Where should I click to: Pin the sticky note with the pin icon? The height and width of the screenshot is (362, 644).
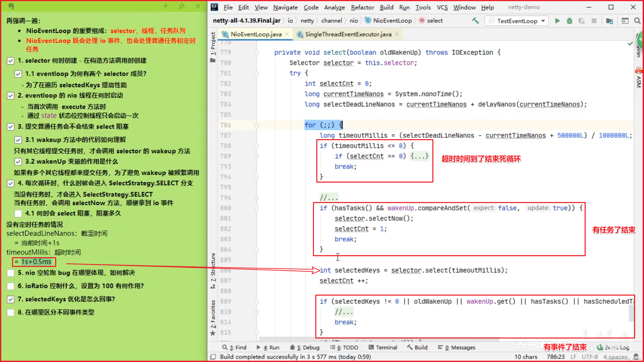[181, 6]
